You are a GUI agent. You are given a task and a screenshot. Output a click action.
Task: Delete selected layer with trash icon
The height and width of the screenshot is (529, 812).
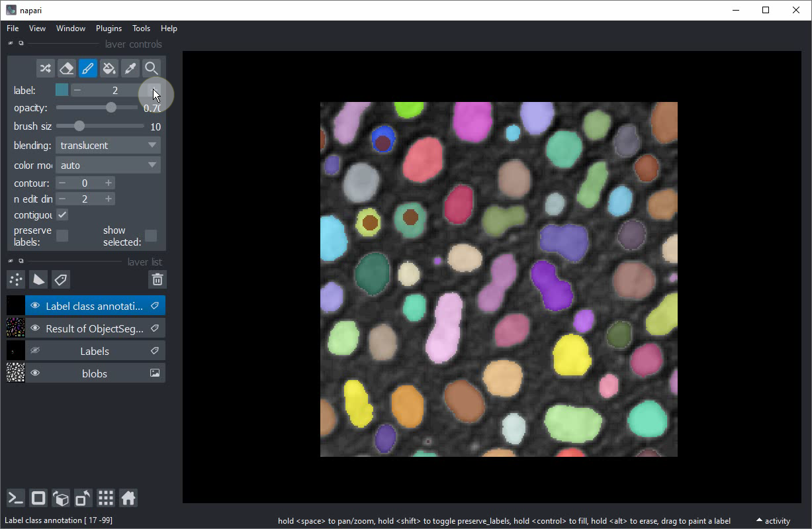click(158, 279)
